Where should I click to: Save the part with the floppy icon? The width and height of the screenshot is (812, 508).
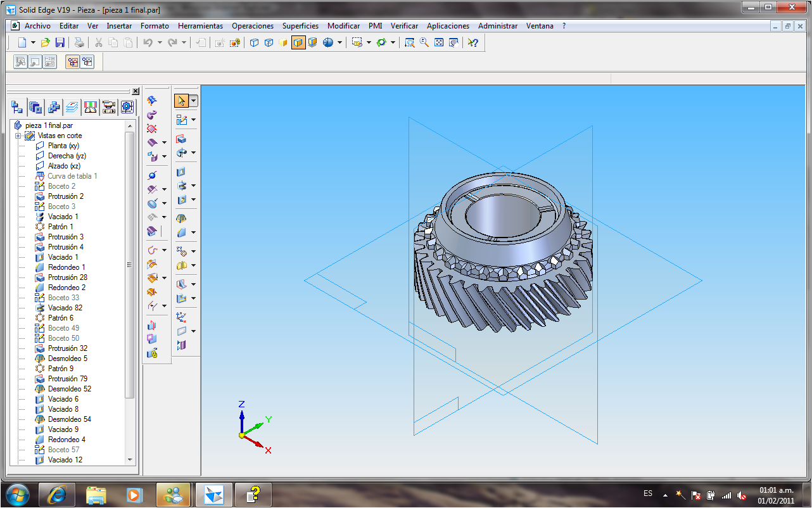click(x=60, y=42)
